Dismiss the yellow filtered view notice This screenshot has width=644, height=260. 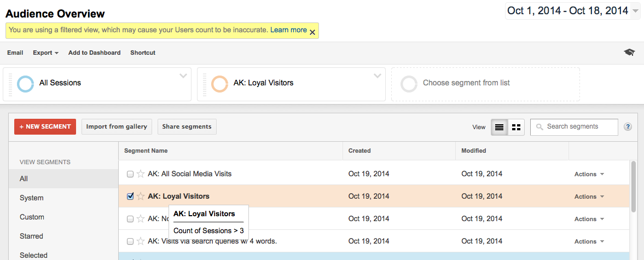point(312,32)
